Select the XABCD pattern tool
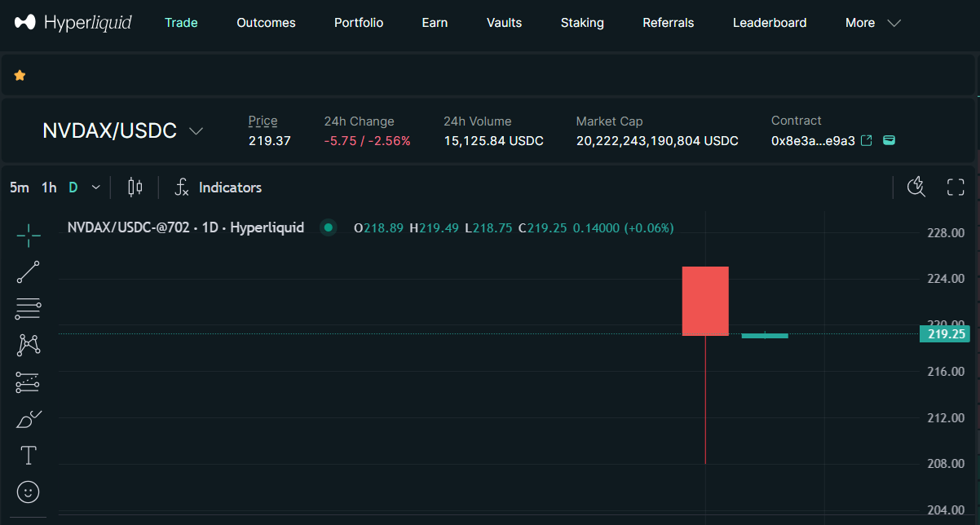Viewport: 980px width, 525px height. [29, 345]
